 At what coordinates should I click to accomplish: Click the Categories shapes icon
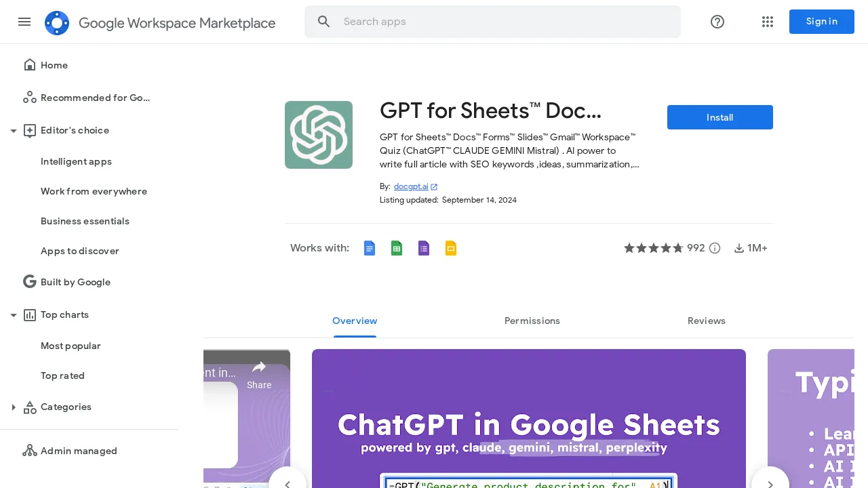[30, 407]
